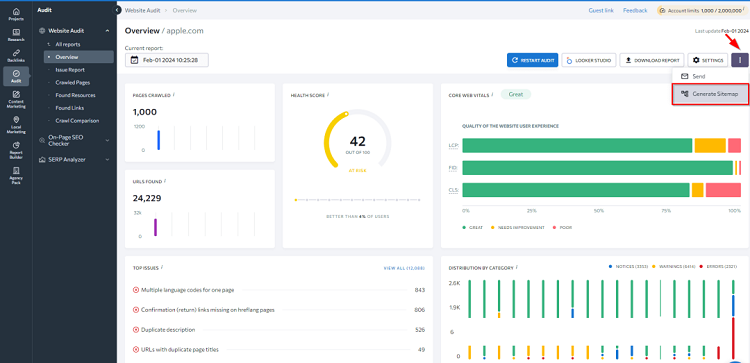The image size is (750, 363).
Task: Select Generate Sitemap from the menu
Action: [710, 94]
